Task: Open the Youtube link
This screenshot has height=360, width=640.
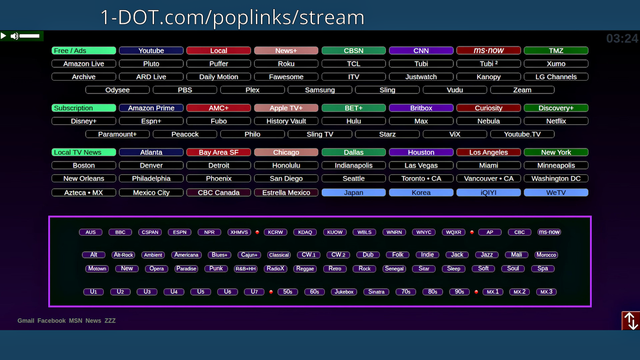Action: coord(151,51)
